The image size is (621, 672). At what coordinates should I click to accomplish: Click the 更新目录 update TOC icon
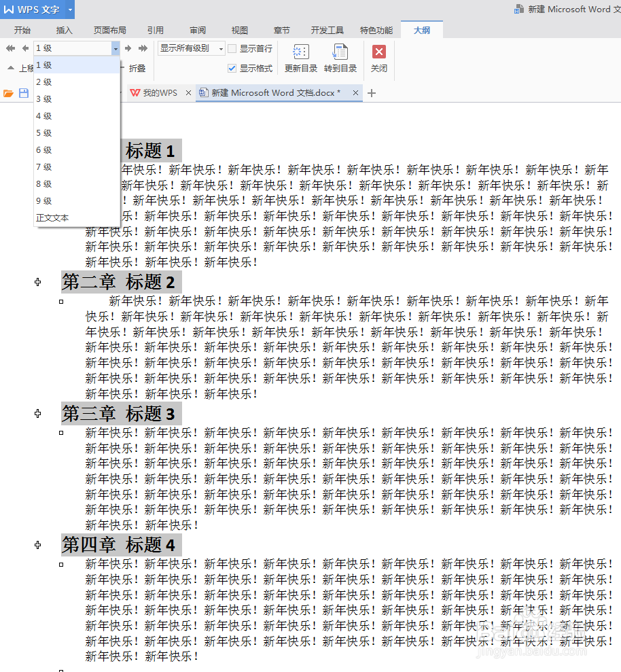coord(301,52)
